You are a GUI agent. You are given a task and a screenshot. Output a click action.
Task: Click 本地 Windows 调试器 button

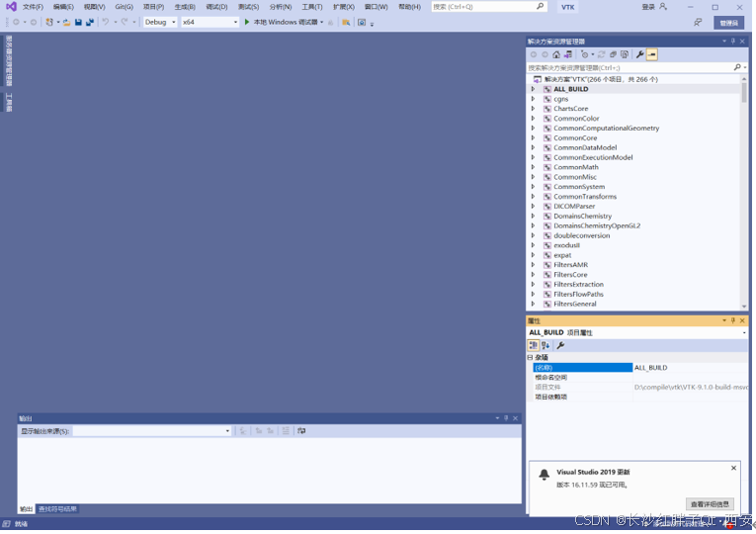tap(286, 22)
